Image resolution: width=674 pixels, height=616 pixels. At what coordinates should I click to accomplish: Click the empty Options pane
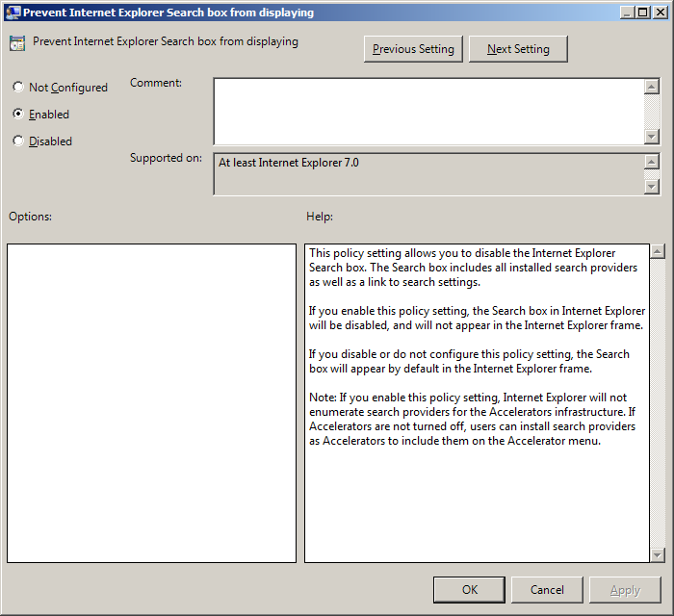(x=151, y=402)
